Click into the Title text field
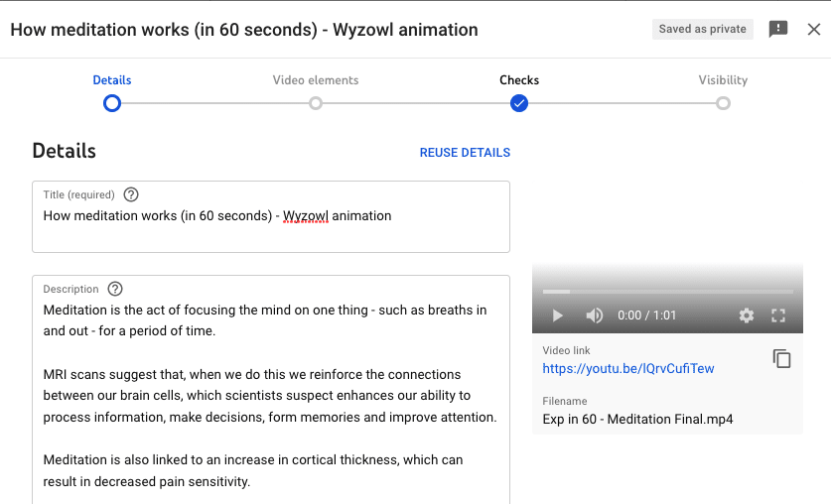Image resolution: width=831 pixels, height=504 pixels. click(x=271, y=216)
